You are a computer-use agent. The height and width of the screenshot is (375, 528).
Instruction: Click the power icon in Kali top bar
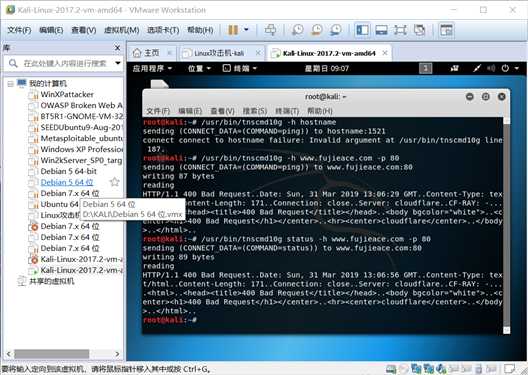click(505, 69)
